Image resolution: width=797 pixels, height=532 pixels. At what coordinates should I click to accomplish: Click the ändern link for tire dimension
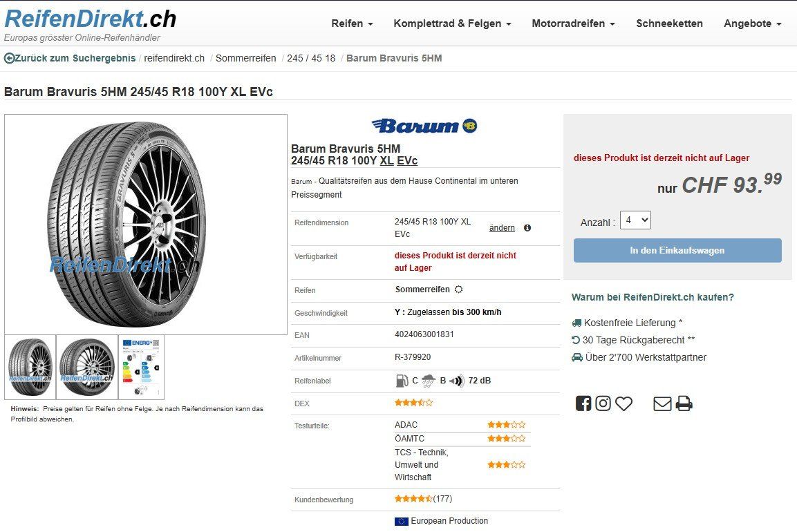point(503,227)
